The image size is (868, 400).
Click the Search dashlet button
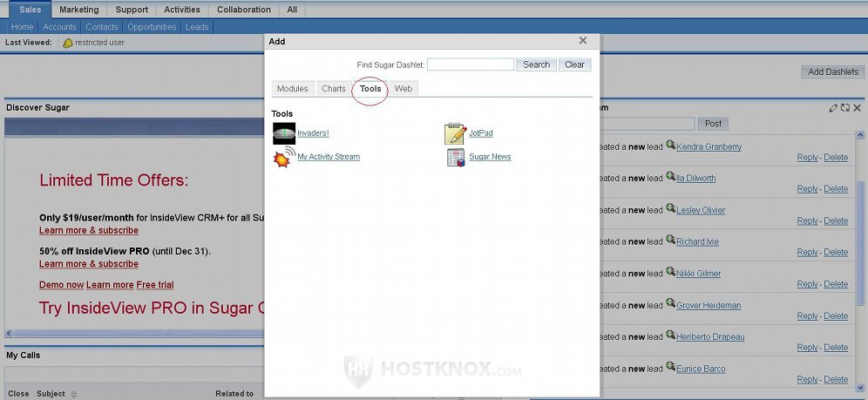click(x=537, y=64)
